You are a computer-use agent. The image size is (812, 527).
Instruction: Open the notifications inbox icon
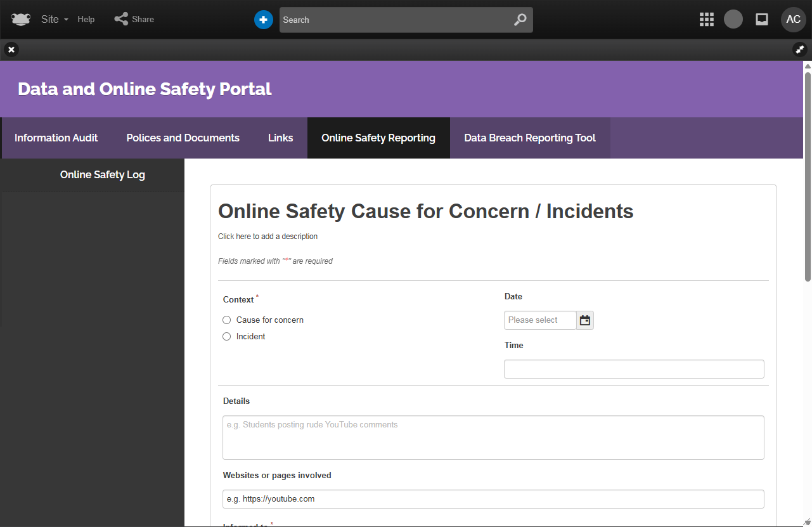762,20
